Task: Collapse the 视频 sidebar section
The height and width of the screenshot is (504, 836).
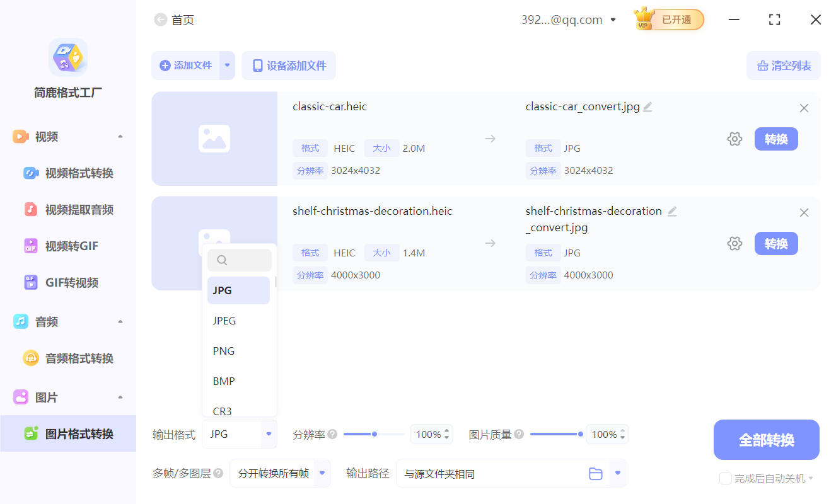Action: (x=120, y=136)
